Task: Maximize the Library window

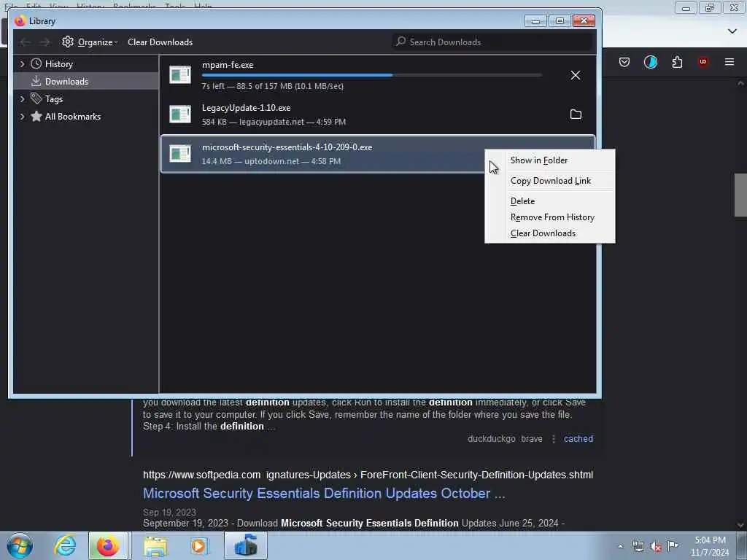Action: 560,21
